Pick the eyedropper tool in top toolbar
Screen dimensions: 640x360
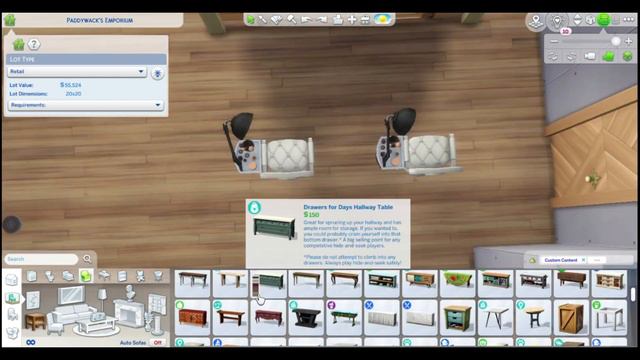[x=263, y=19]
